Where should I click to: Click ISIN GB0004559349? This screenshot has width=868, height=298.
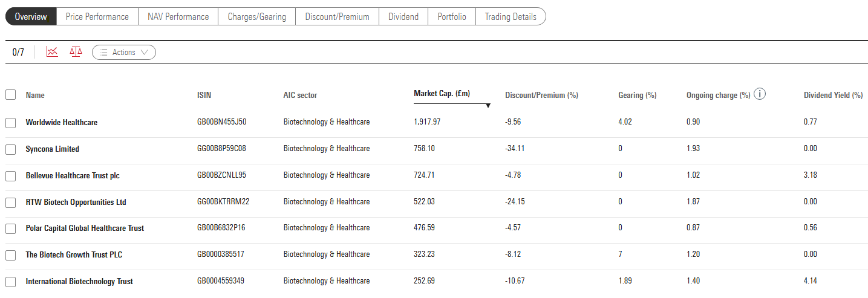coord(221,280)
